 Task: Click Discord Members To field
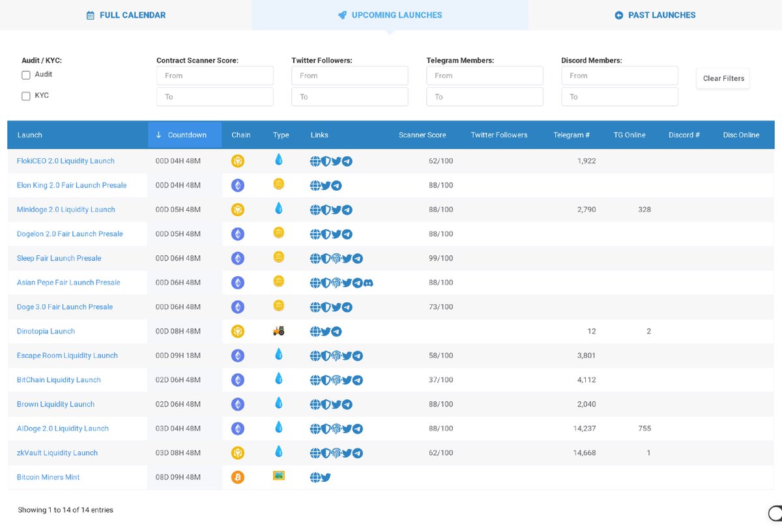[x=620, y=97]
